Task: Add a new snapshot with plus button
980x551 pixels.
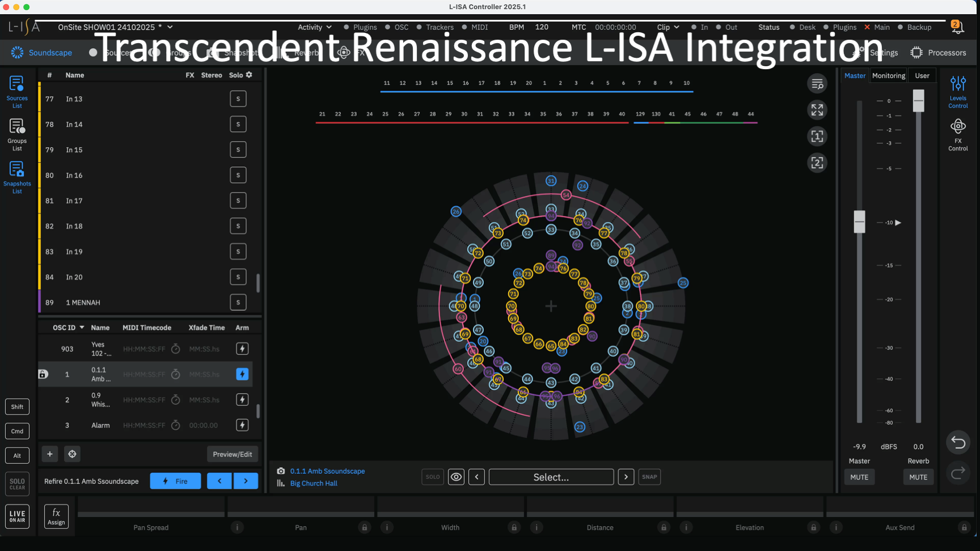Action: (50, 454)
